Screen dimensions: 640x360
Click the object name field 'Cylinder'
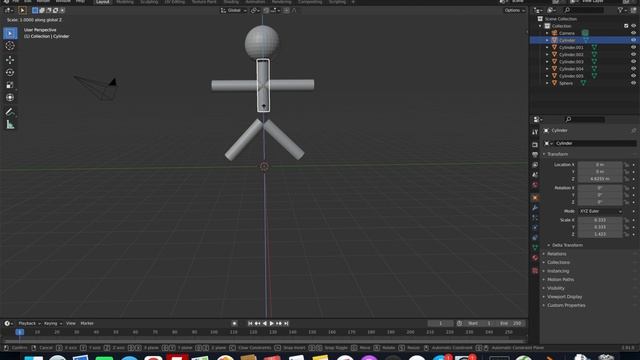click(595, 143)
